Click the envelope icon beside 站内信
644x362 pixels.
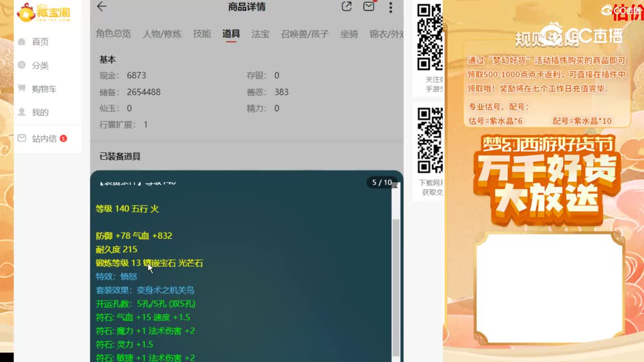coord(22,138)
